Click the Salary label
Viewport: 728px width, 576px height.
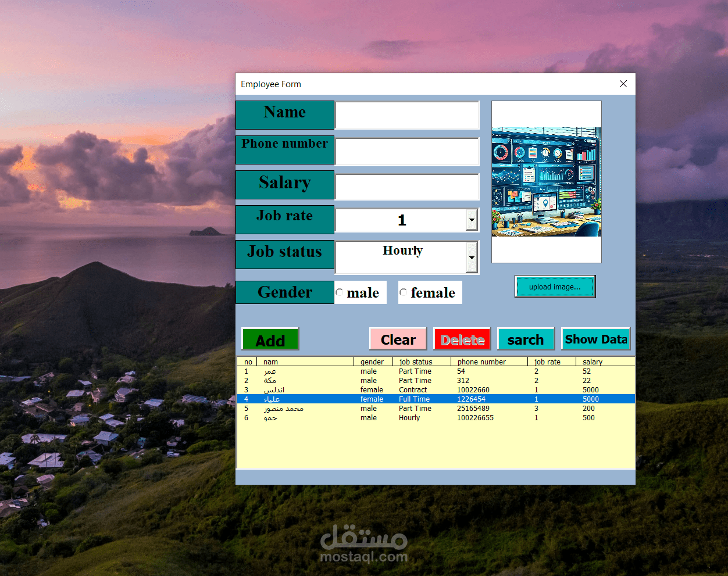(x=285, y=185)
